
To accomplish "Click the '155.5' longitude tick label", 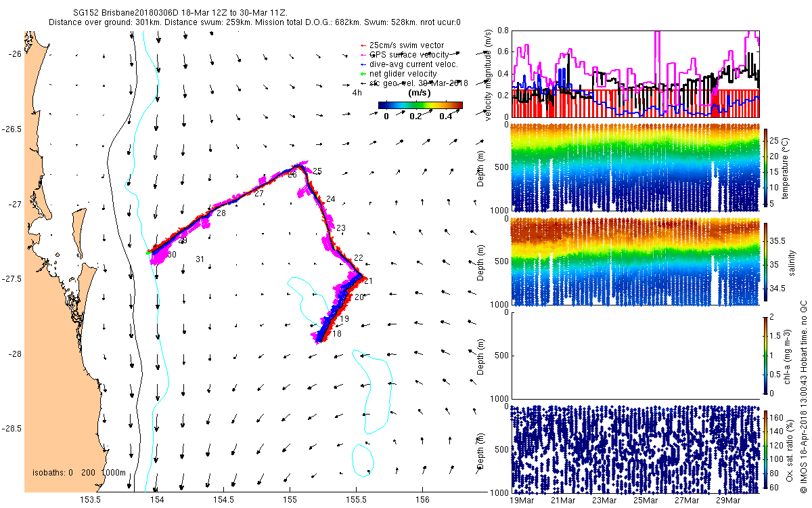I will (356, 500).
